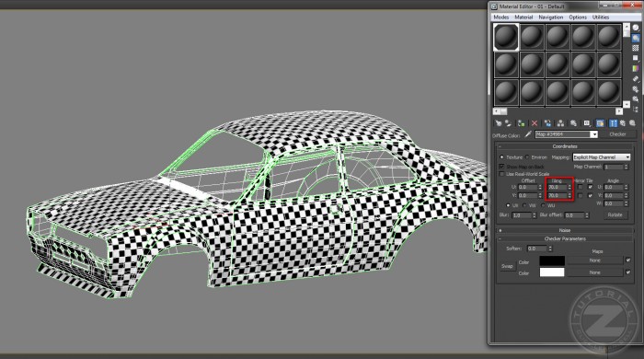Image resolution: width=644 pixels, height=359 pixels.
Task: Click the red X Reset Map icon
Action: pos(535,123)
